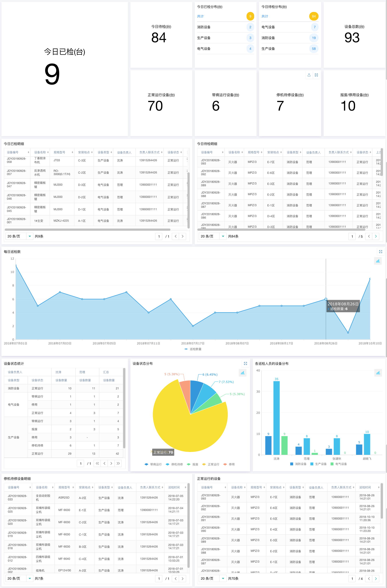The image size is (387, 588).
Task: Open page size dropdown in 正常运行的设备
Action: click(x=212, y=578)
